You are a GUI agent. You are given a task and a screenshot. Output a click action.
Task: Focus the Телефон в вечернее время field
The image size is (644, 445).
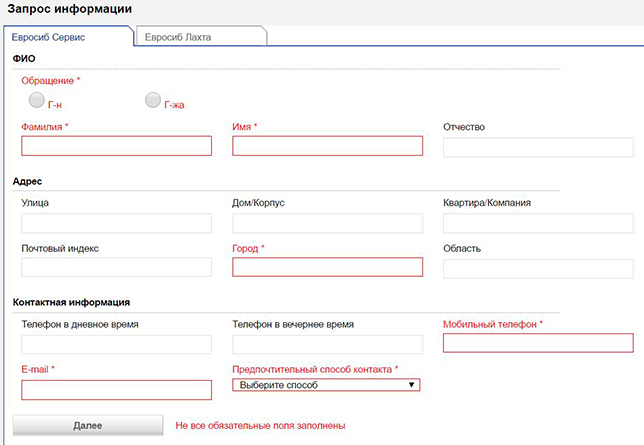327,344
